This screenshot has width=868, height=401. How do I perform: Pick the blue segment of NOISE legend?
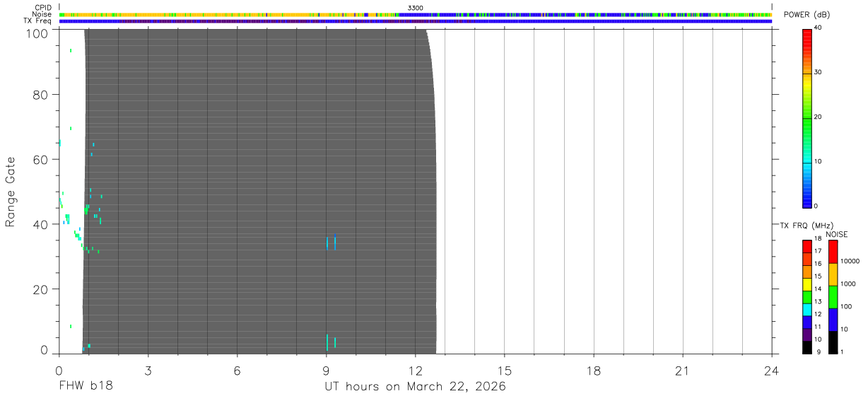(x=833, y=320)
